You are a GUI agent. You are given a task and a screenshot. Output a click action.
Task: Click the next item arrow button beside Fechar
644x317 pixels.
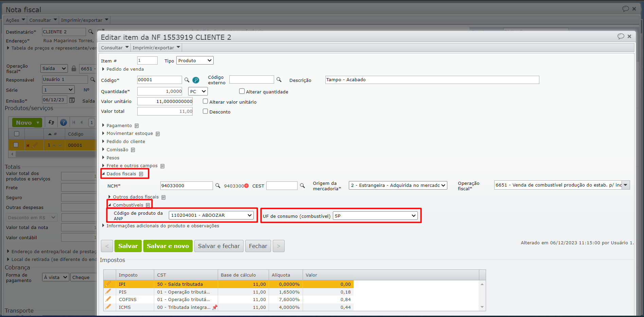point(279,246)
